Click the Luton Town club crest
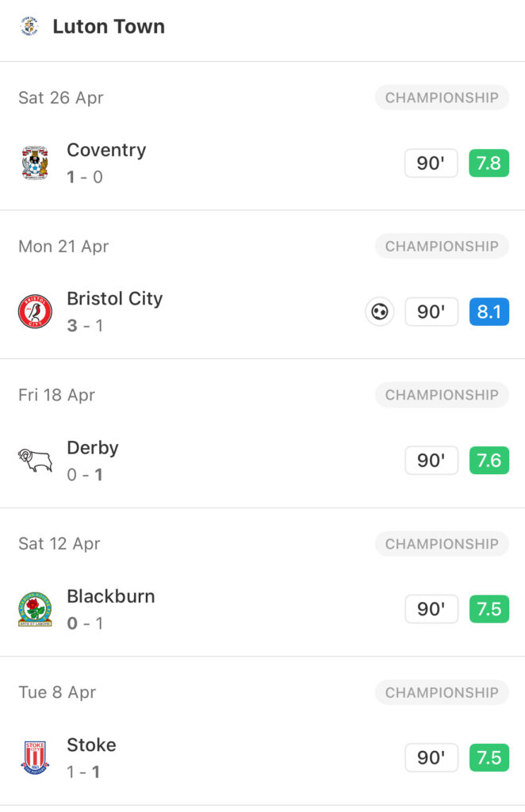525x812 pixels. [29, 26]
